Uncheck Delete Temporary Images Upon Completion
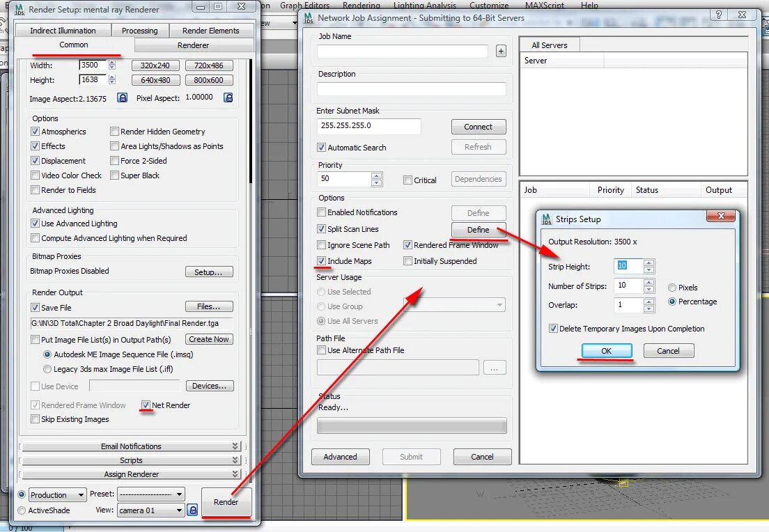769x532 pixels. point(553,329)
